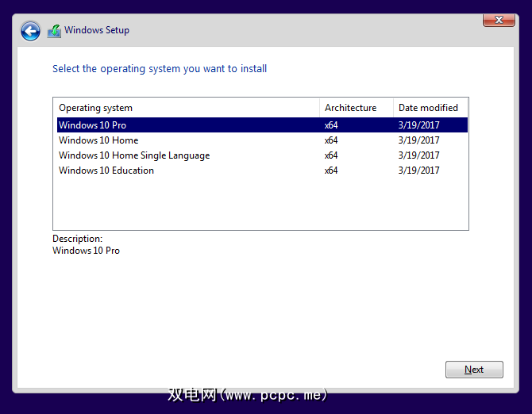Image resolution: width=532 pixels, height=414 pixels.
Task: Pick Windows 10 Education from list
Action: coord(262,170)
